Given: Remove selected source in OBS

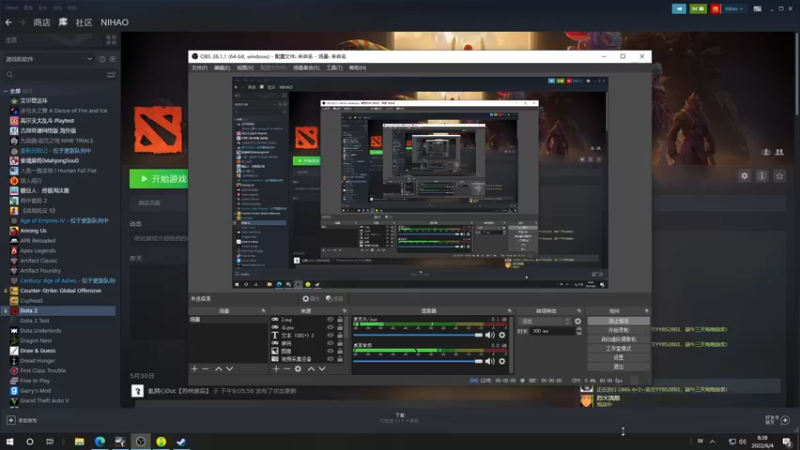Looking at the screenshot, I should point(287,368).
